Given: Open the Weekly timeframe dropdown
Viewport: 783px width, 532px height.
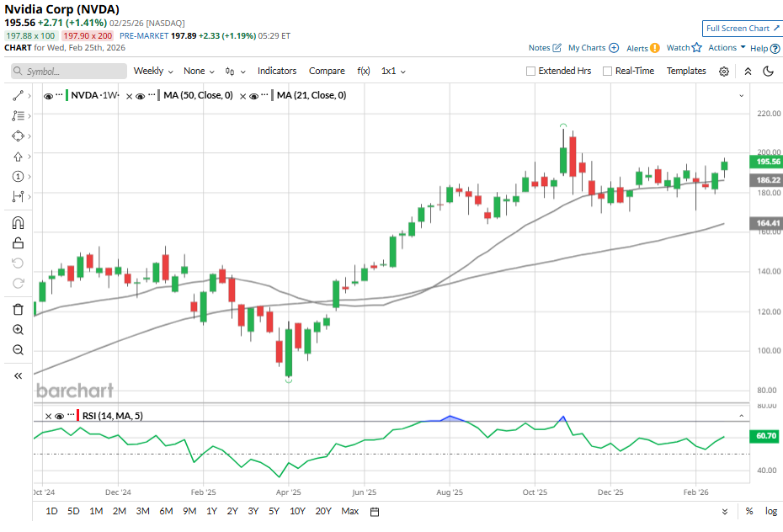Looking at the screenshot, I should [153, 72].
